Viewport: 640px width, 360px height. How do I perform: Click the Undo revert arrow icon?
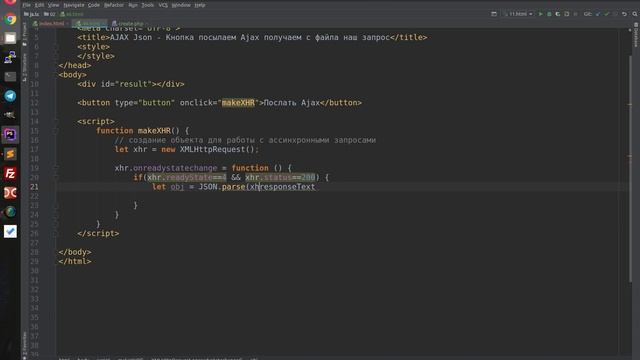[624, 14]
